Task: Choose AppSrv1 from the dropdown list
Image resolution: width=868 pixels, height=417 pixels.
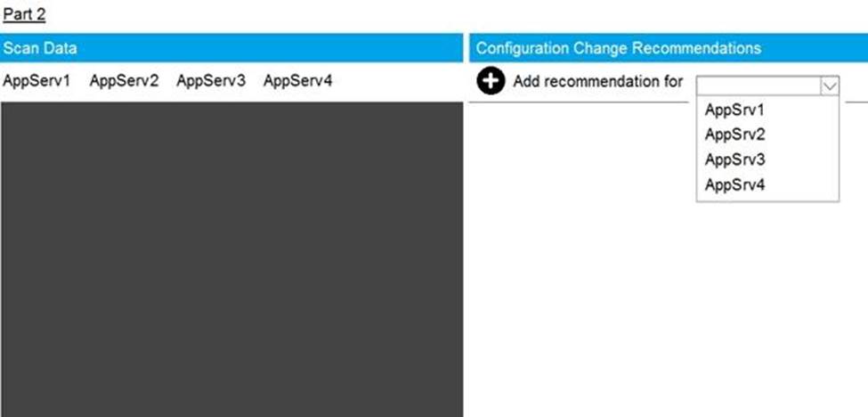Action: click(x=734, y=110)
